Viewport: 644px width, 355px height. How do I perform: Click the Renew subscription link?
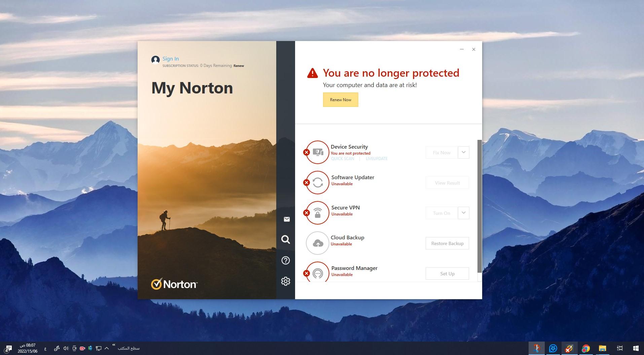coord(239,66)
